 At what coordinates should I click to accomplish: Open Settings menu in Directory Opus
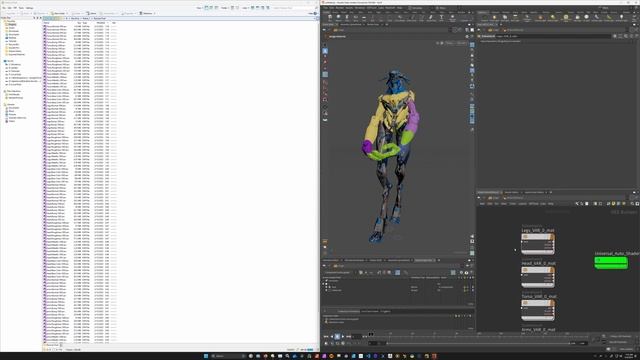coord(29,8)
